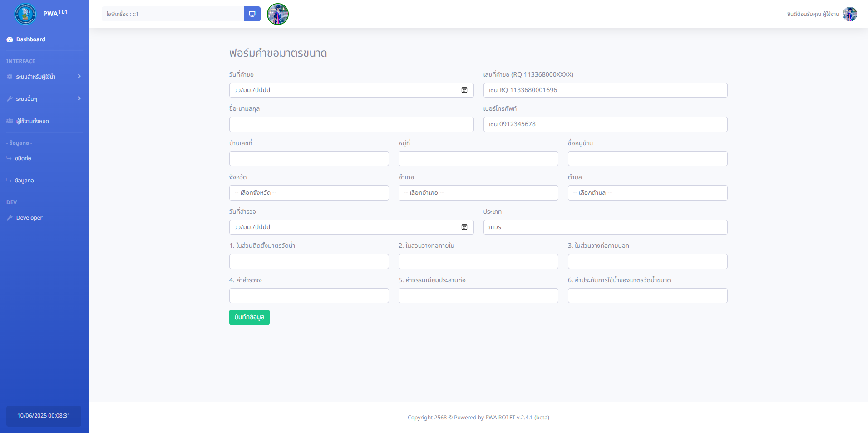This screenshot has height=433, width=868.
Task: Click the เลขที่คำขอ request number field
Action: 605,90
